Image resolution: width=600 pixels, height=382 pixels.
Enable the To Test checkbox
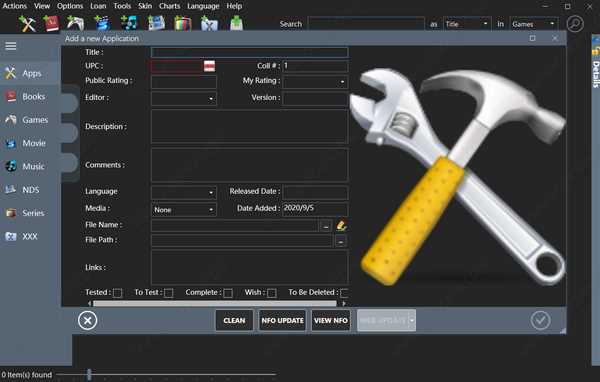tap(168, 293)
